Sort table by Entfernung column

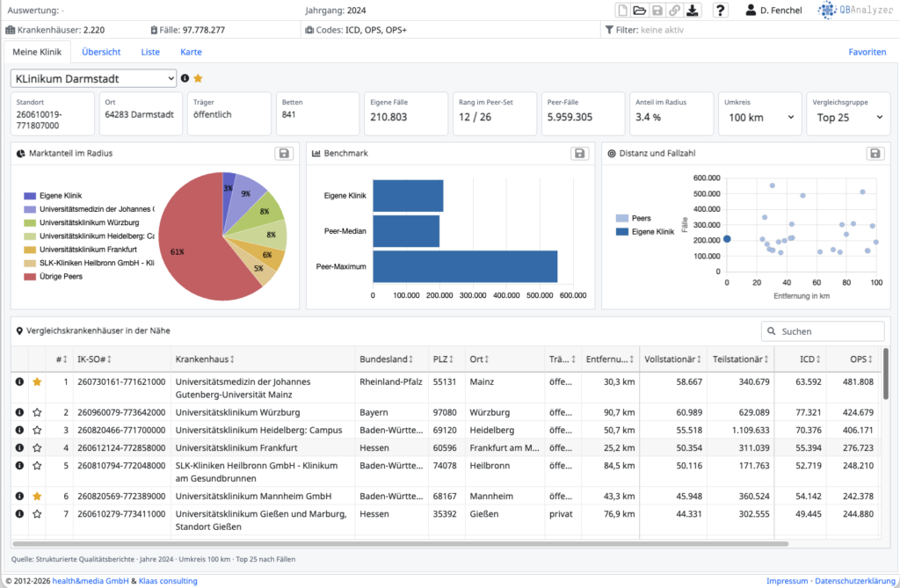pyautogui.click(x=610, y=359)
